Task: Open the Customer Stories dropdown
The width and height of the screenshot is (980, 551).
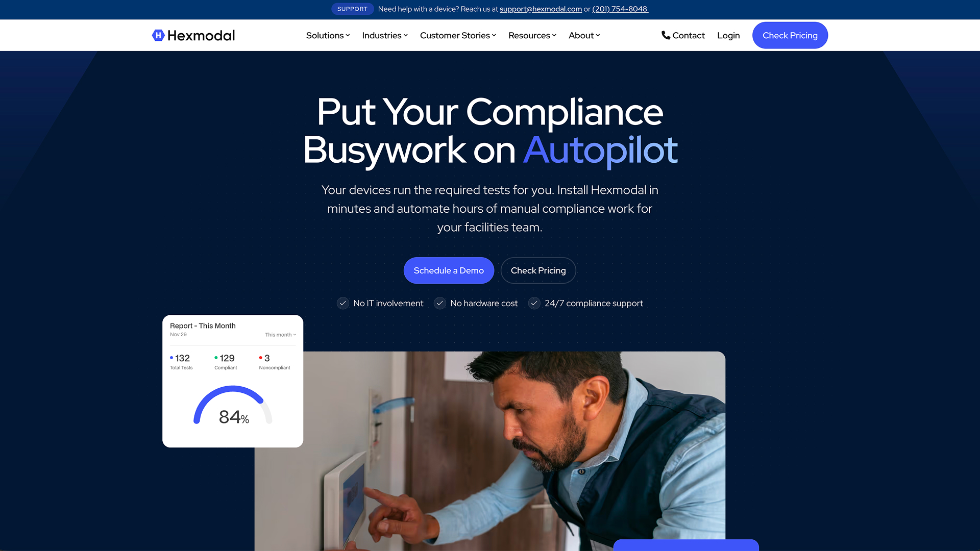Action: pyautogui.click(x=458, y=35)
